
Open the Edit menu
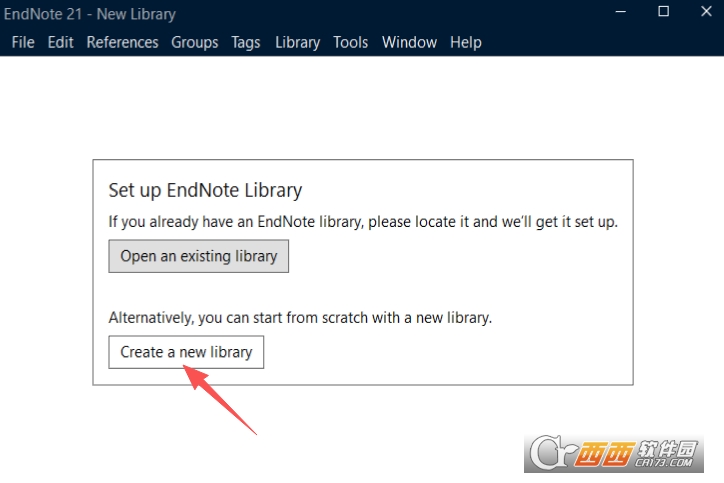[60, 42]
